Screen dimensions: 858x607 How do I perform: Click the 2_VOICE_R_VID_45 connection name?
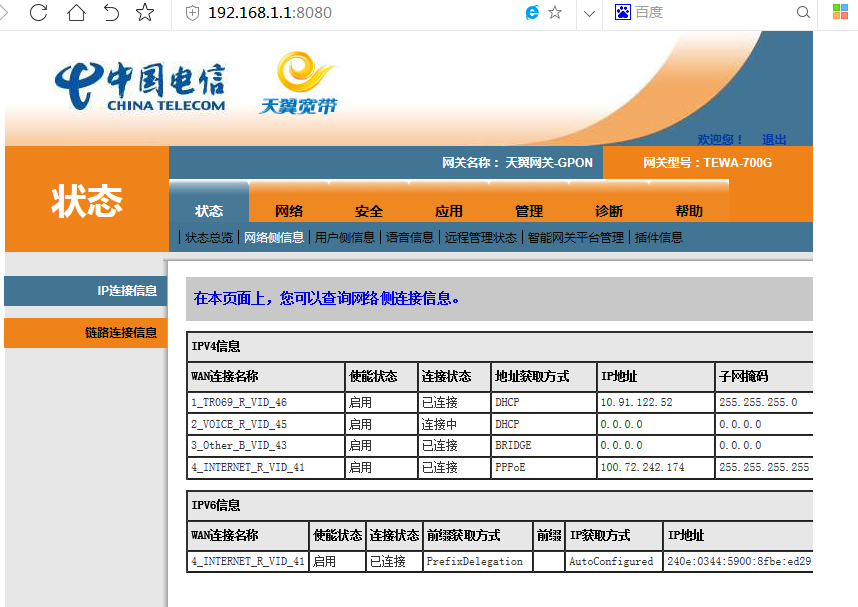point(239,424)
